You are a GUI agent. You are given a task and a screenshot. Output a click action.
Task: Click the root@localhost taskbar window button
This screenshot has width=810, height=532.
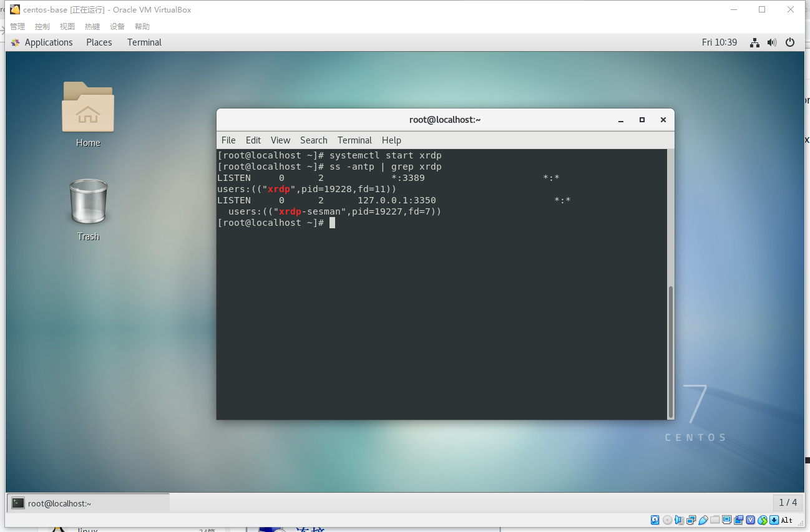pyautogui.click(x=87, y=503)
